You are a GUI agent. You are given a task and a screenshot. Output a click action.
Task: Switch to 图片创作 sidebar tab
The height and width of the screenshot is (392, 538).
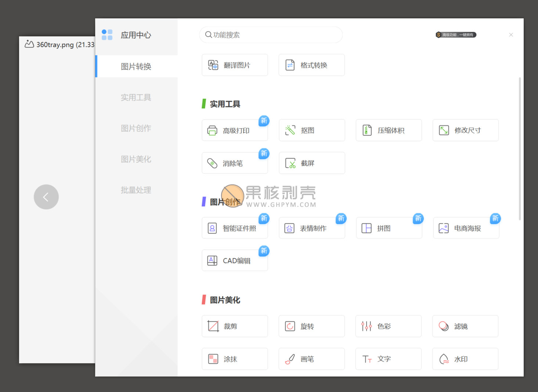[136, 128]
